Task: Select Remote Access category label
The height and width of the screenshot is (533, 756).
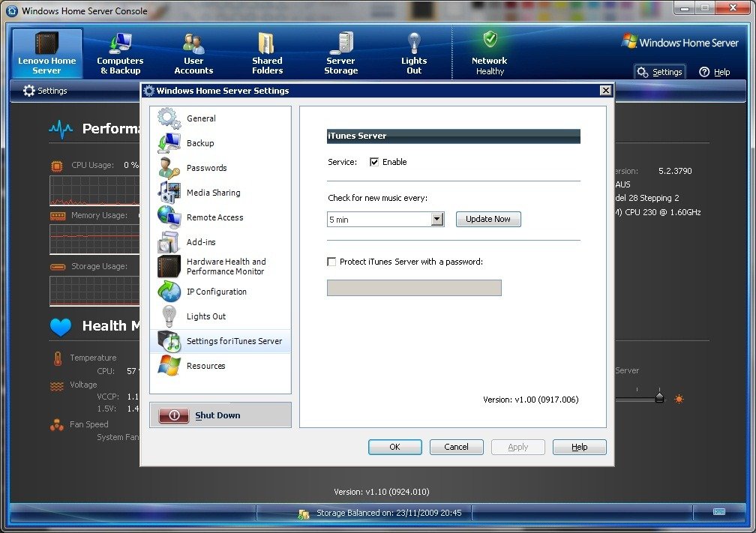Action: click(214, 217)
